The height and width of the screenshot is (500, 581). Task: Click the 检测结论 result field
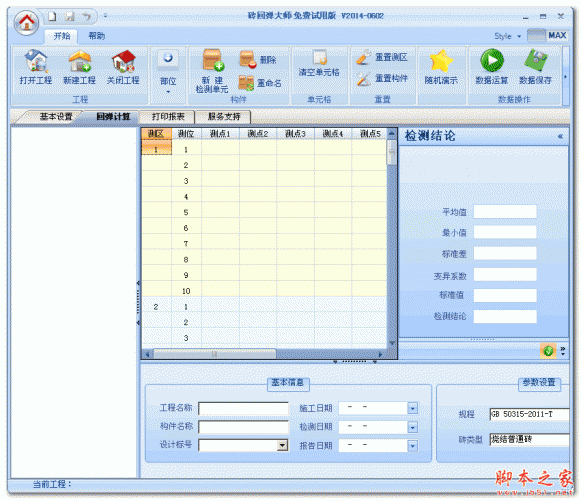505,316
